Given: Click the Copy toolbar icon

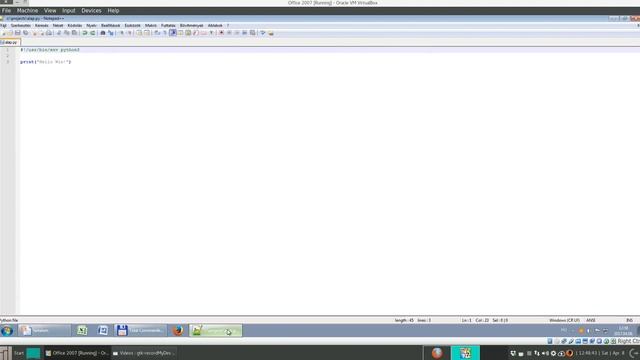Looking at the screenshot, I should click(x=67, y=33).
